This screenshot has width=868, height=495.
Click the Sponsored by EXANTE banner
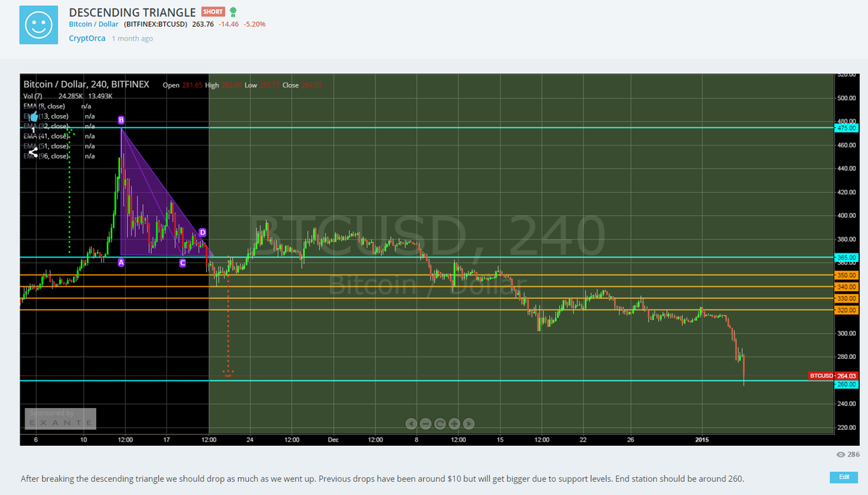60,418
